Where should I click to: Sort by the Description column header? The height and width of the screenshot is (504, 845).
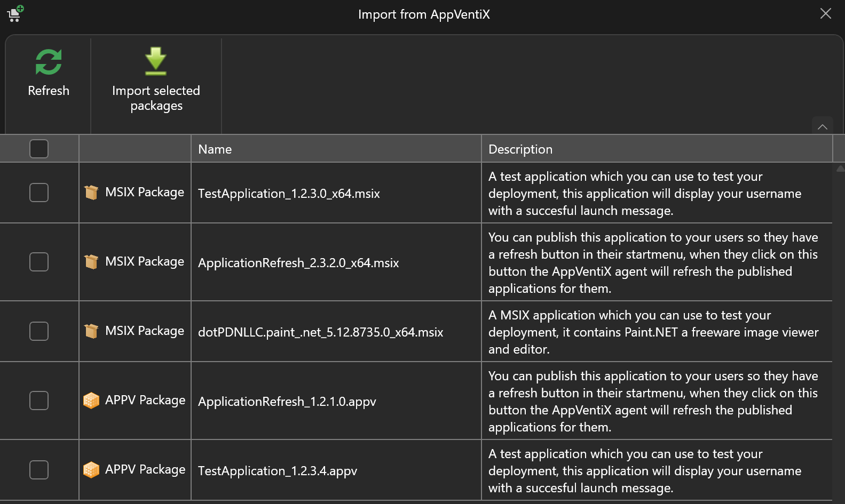click(520, 149)
